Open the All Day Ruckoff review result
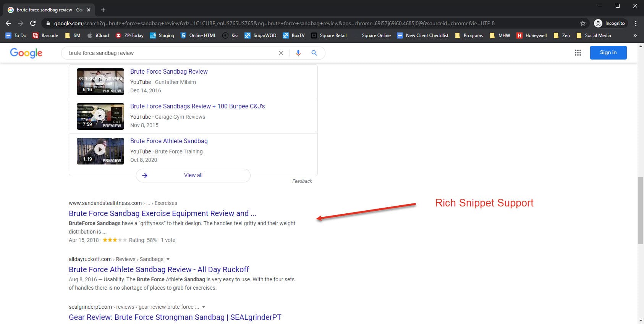This screenshot has height=324, width=644. point(159,269)
